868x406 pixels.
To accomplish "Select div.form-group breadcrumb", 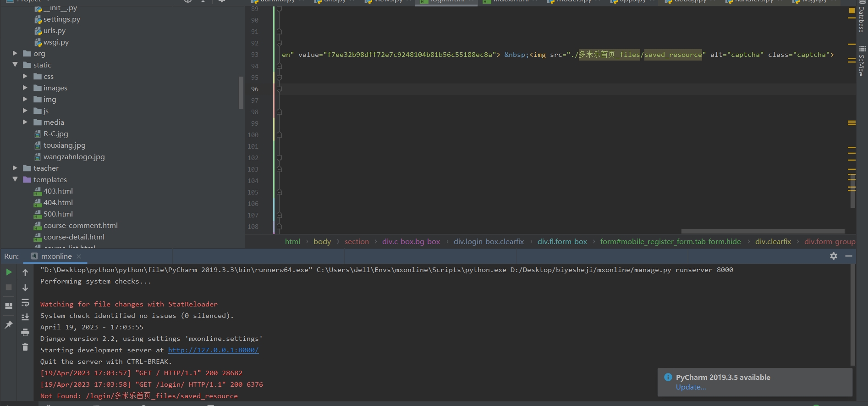I will point(830,242).
